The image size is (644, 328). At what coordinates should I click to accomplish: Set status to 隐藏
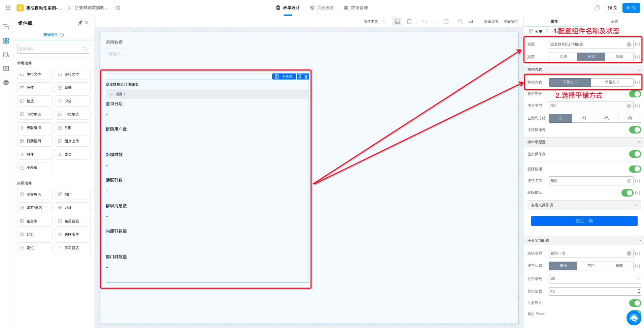coord(619,57)
